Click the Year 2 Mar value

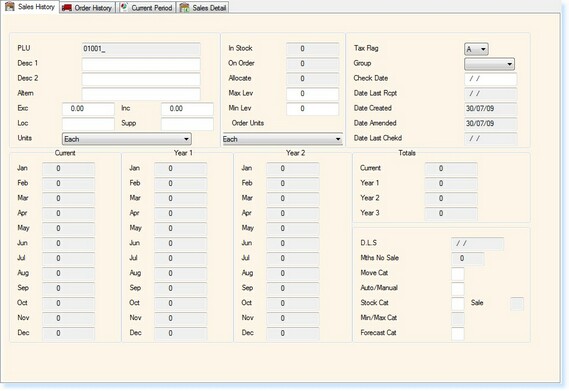click(x=293, y=199)
